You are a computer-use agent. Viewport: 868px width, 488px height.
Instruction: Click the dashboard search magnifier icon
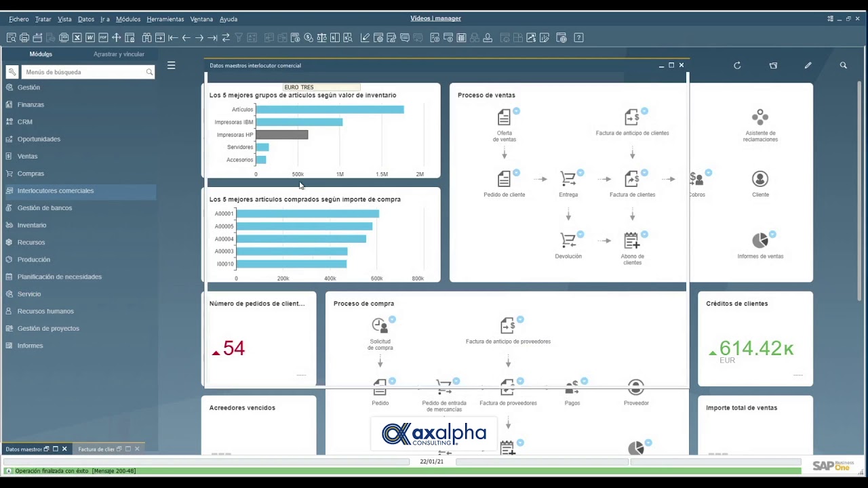[x=844, y=66]
